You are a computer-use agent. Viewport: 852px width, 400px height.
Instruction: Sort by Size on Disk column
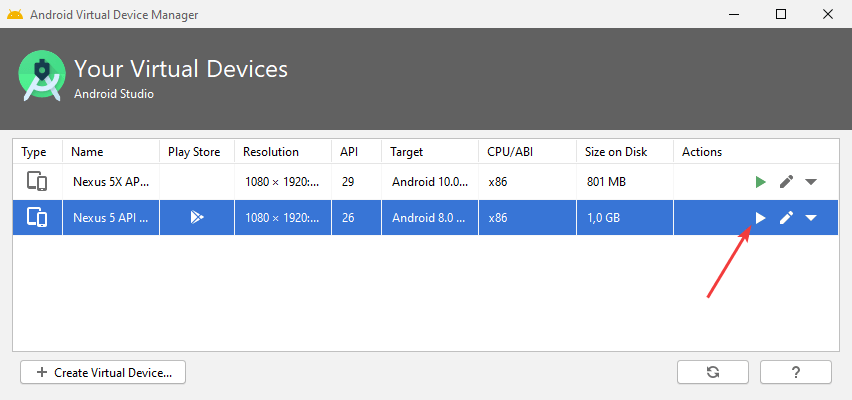tap(616, 152)
